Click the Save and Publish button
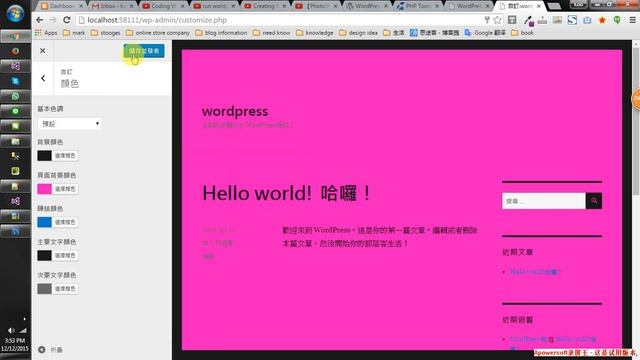 click(144, 51)
